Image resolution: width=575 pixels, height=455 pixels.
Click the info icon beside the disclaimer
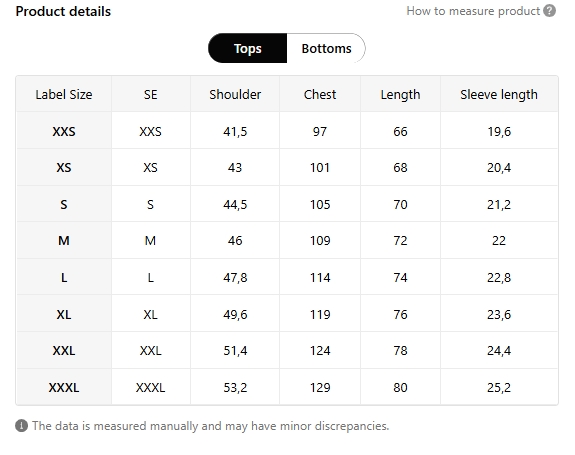22,426
